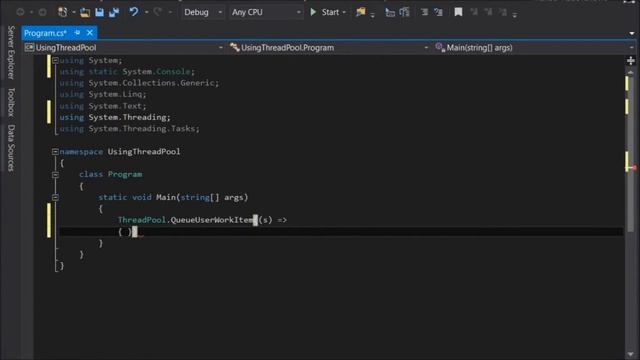The image size is (640, 360).
Task: Click the vertical scrollbar down arrow
Action: pyautogui.click(x=631, y=354)
